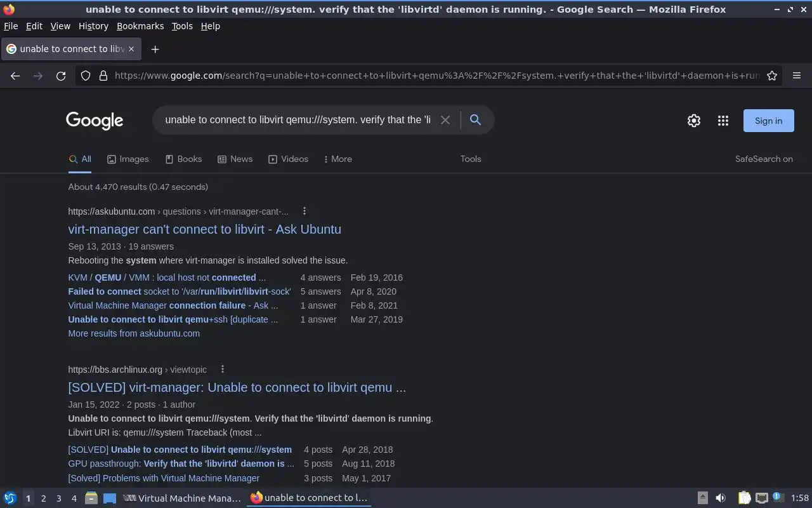Click 'More results from askubuntu.com'
The width and height of the screenshot is (812, 508).
click(x=134, y=333)
